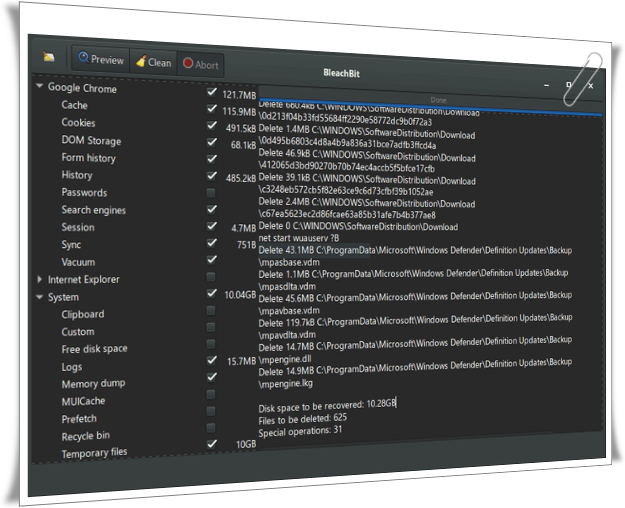
Task: Toggle the Session checkbox
Action: click(x=211, y=226)
